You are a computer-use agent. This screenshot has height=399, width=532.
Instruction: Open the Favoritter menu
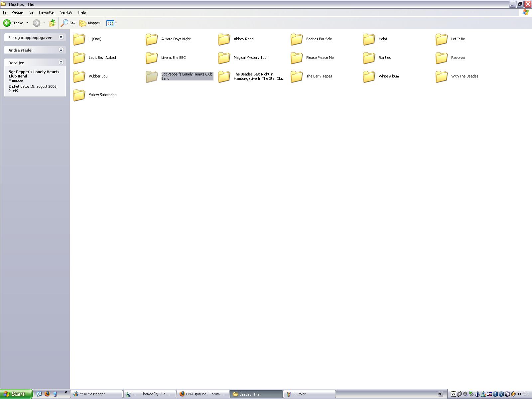click(47, 12)
